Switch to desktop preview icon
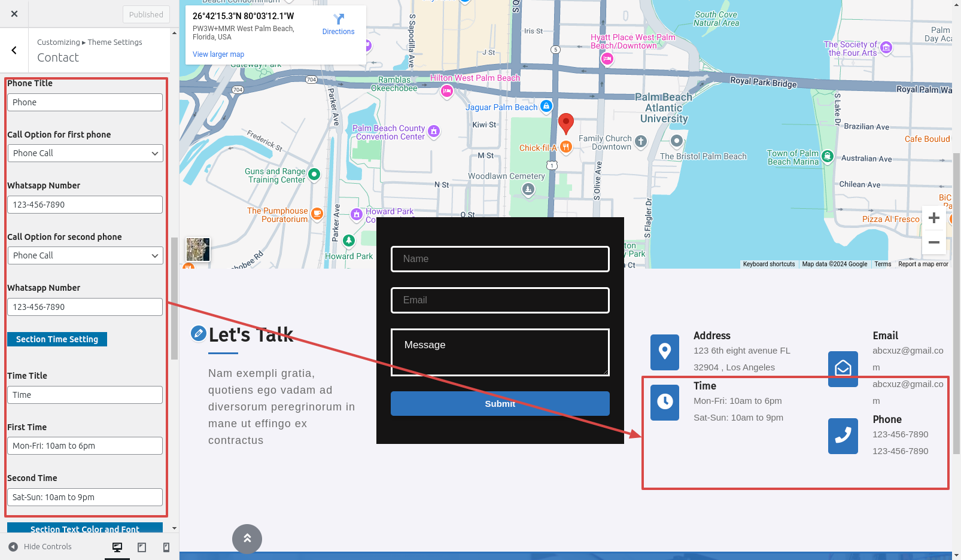The height and width of the screenshot is (560, 961). tap(117, 547)
